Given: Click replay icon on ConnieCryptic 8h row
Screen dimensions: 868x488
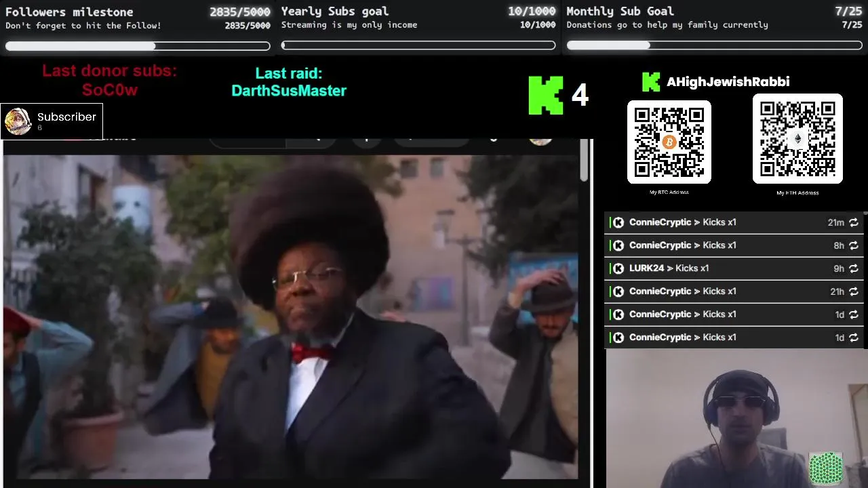Looking at the screenshot, I should pos(854,245).
